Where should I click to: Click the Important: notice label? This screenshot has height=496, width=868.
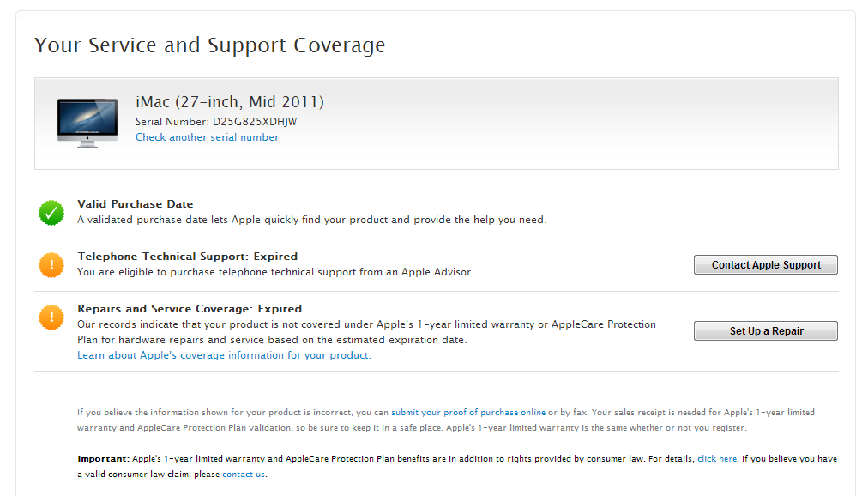104,459
